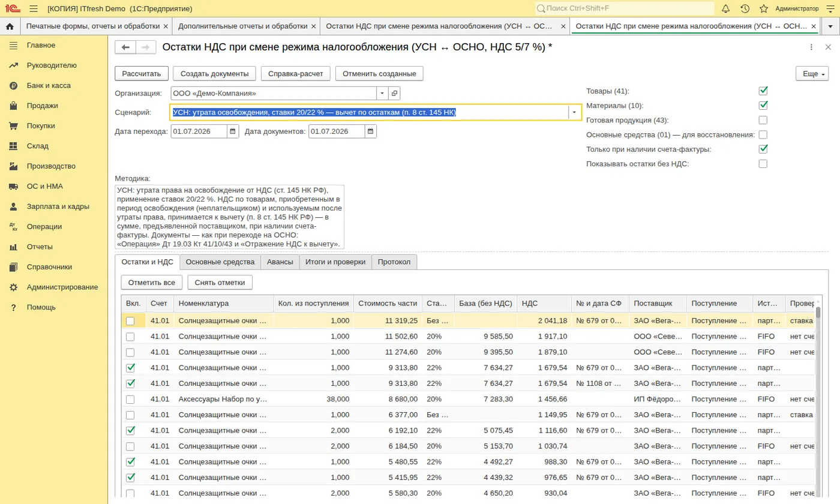Click the Снять отметки button

tap(220, 282)
